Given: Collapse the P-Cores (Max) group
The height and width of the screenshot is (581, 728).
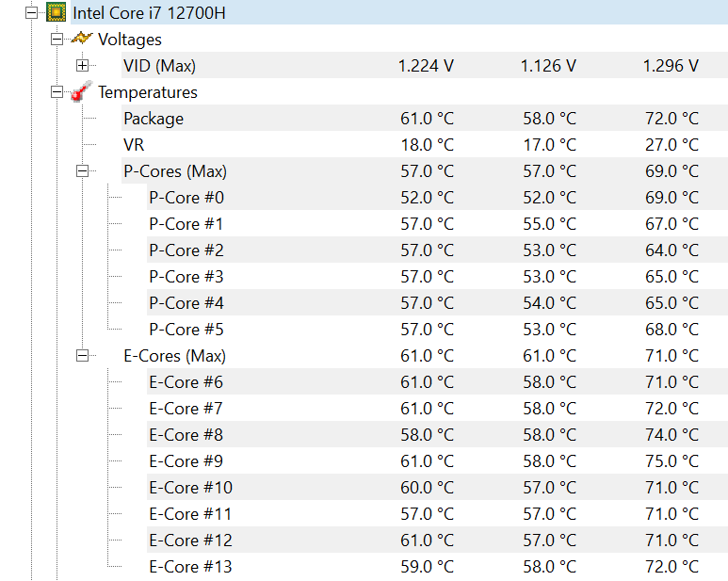Looking at the screenshot, I should [x=82, y=171].
